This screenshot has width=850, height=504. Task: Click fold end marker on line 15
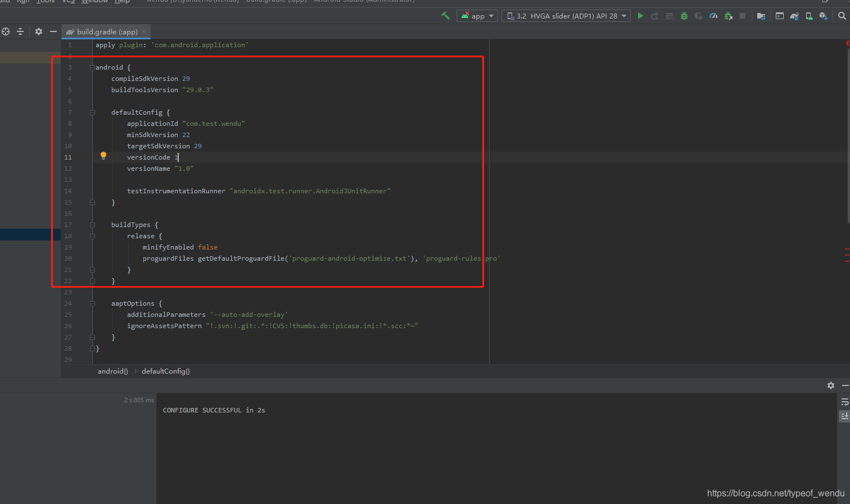(x=92, y=202)
